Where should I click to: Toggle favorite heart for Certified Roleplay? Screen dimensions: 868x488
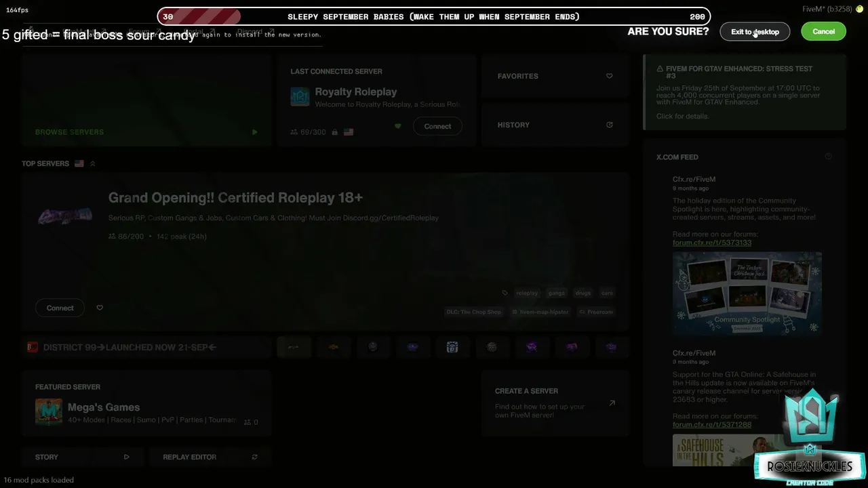click(100, 308)
